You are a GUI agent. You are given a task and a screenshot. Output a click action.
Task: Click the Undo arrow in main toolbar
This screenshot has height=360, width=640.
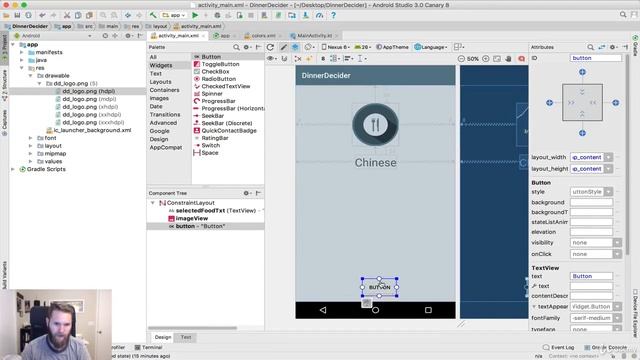point(42,15)
